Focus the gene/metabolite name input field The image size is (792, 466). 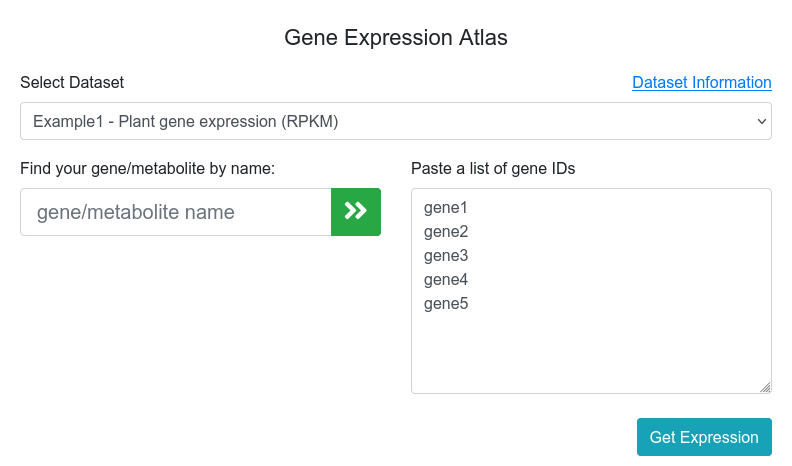(x=176, y=212)
